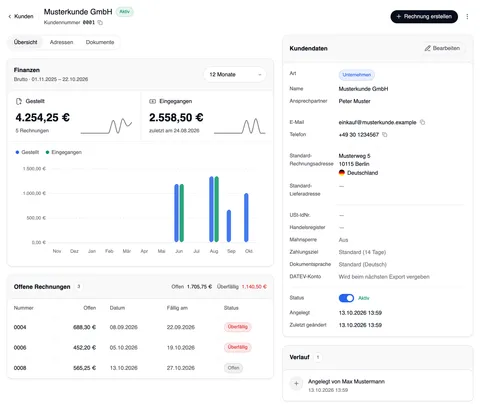
Task: Click the Gestellt document icon
Action: [x=19, y=101]
